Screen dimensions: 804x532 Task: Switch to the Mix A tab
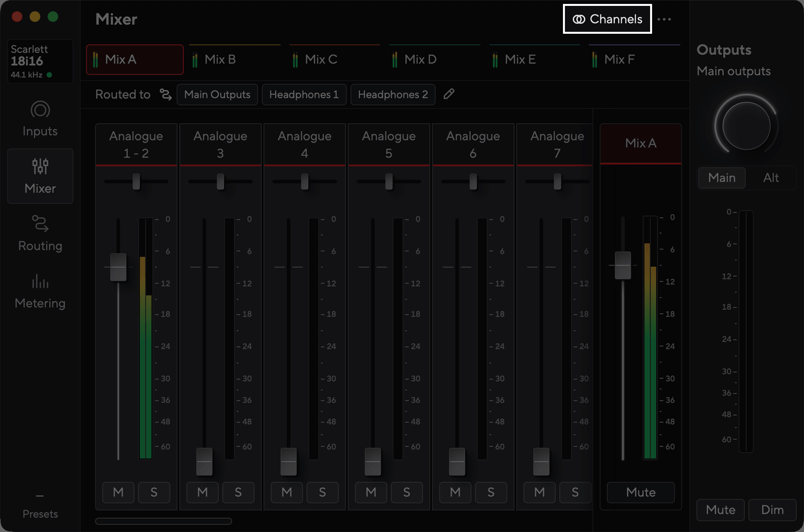[135, 59]
